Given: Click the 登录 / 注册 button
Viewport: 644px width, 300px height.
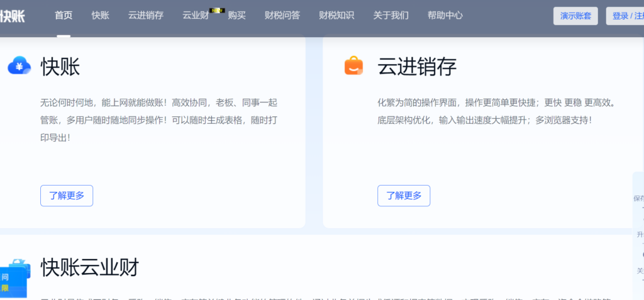Looking at the screenshot, I should [625, 16].
